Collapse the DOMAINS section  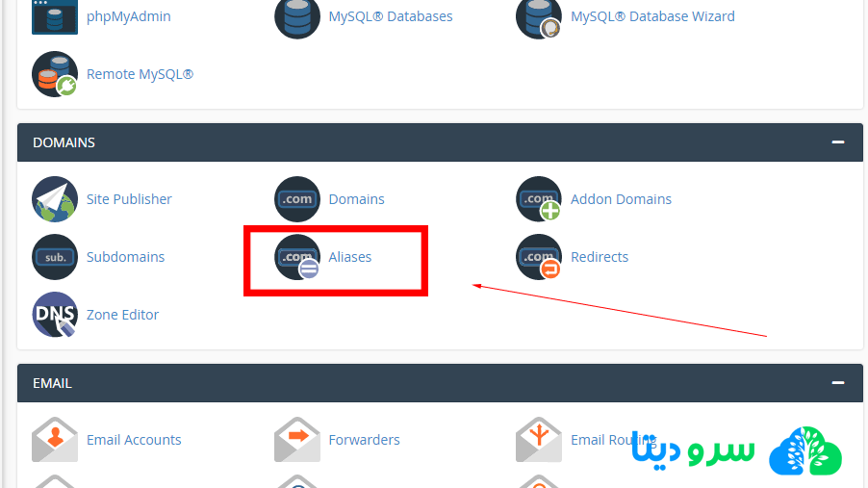click(x=838, y=142)
